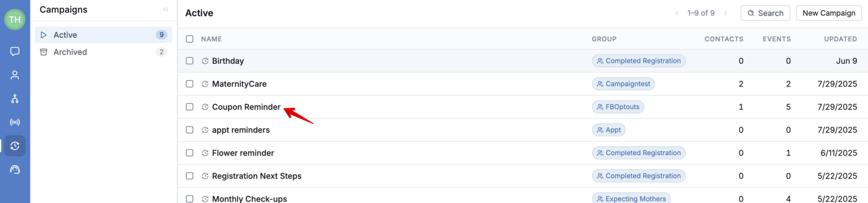This screenshot has width=868, height=203.
Task: Select the Flower reminder row checkbox
Action: (x=189, y=153)
